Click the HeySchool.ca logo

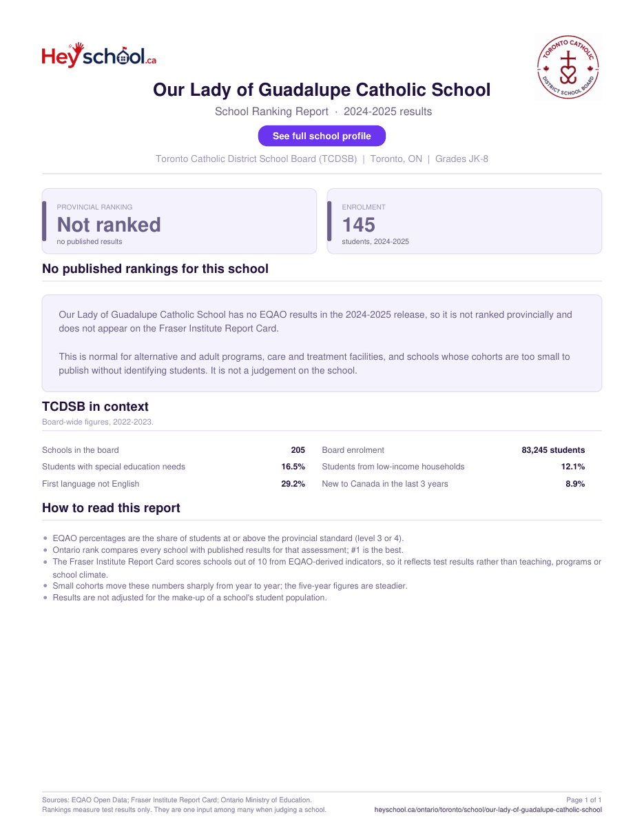tap(99, 55)
